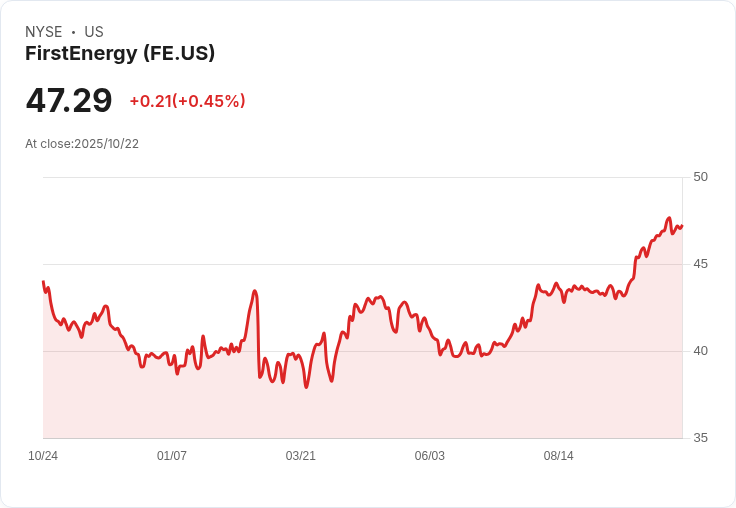Image resolution: width=736 pixels, height=508 pixels.
Task: Select the 10/24 date on the x-axis
Action: point(43,456)
